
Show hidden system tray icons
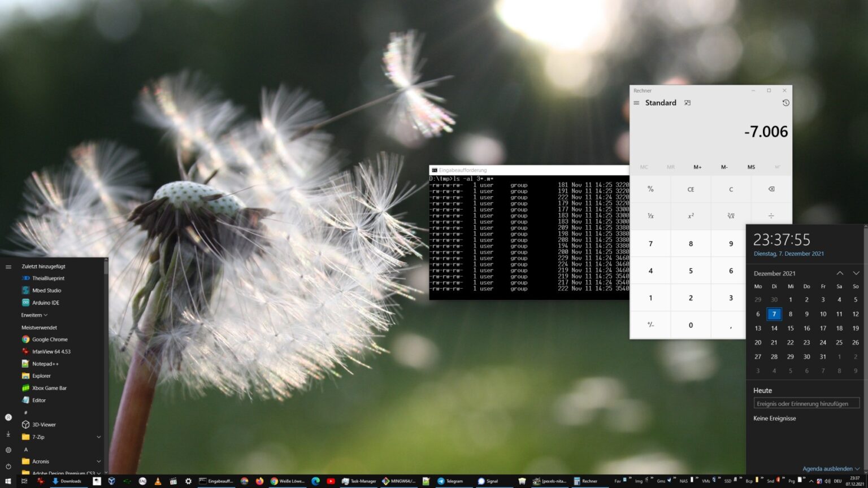pos(811,481)
